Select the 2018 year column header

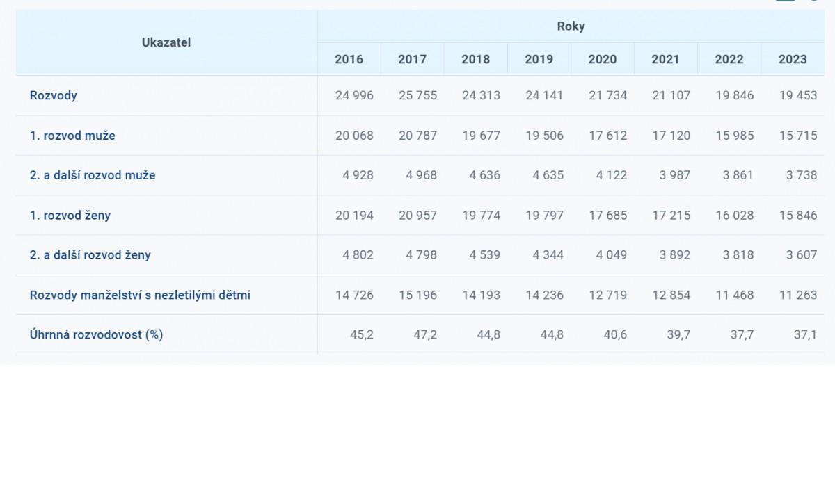(x=476, y=59)
